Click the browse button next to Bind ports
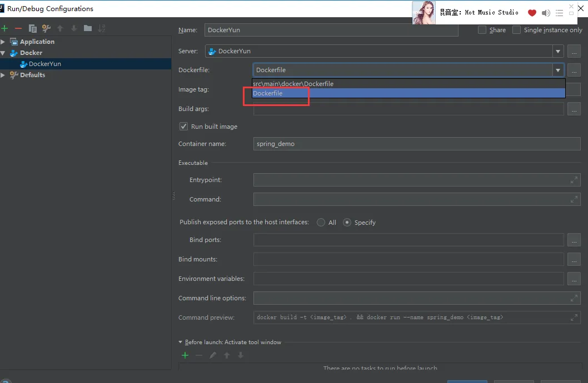Image resolution: width=588 pixels, height=383 pixels. click(x=574, y=240)
